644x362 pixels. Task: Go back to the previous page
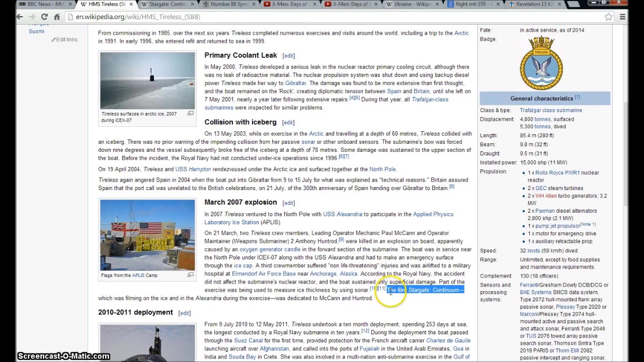[20, 17]
